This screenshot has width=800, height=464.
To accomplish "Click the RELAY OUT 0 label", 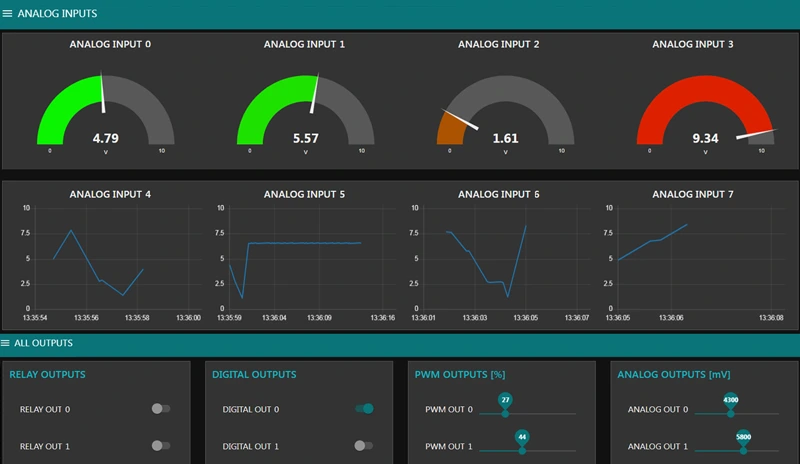I will (45, 409).
